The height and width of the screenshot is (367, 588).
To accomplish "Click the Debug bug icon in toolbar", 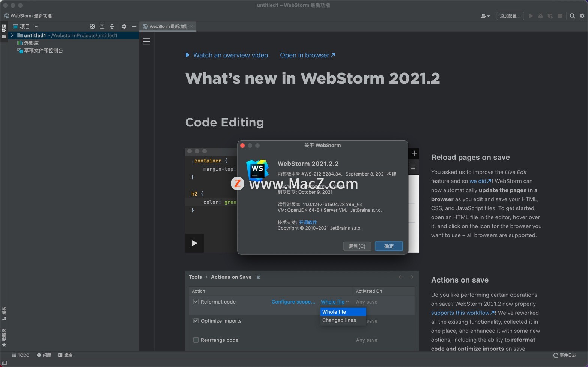I will coord(541,16).
